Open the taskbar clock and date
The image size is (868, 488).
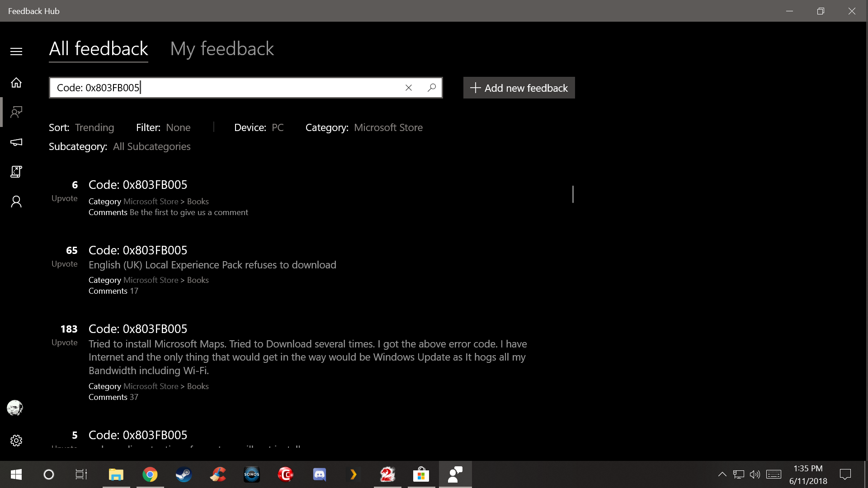tap(808, 474)
